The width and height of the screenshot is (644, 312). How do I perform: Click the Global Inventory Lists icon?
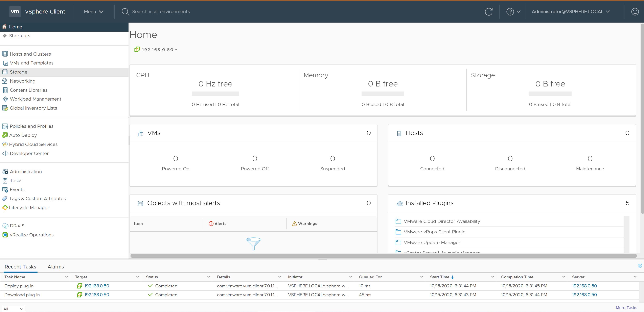click(5, 108)
